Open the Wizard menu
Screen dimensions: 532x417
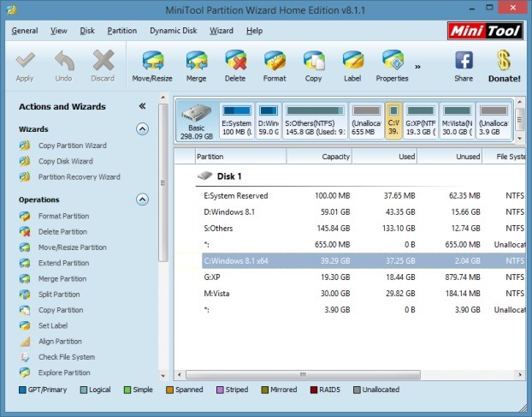[x=222, y=31]
